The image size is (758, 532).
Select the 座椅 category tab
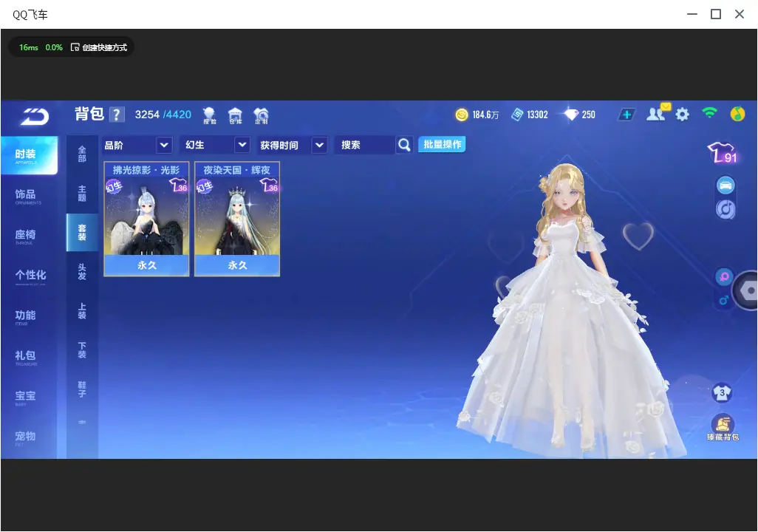[29, 236]
